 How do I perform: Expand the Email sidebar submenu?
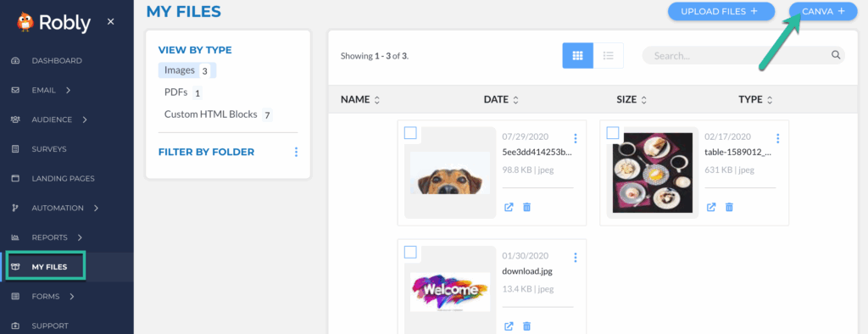tap(68, 91)
